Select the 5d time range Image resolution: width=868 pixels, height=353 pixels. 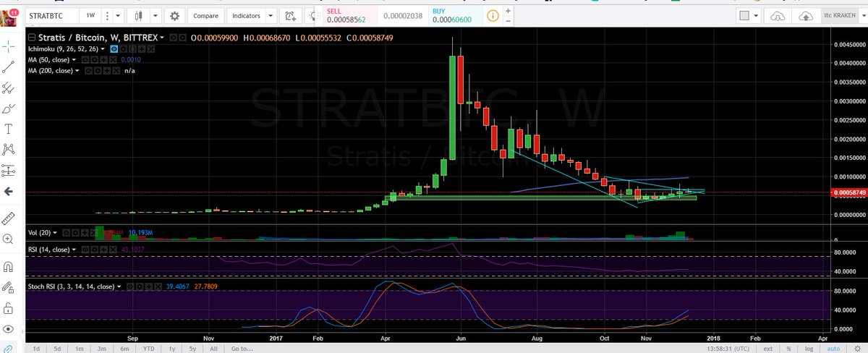coord(56,348)
